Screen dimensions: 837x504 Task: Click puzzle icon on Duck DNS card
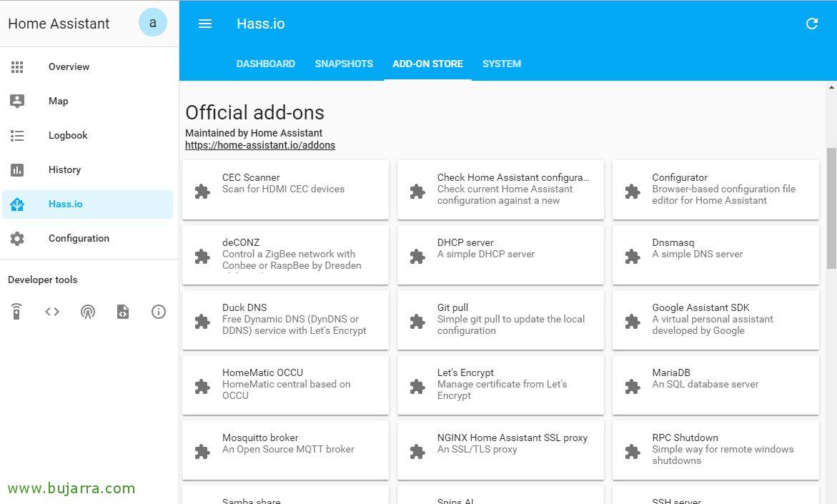(x=202, y=322)
